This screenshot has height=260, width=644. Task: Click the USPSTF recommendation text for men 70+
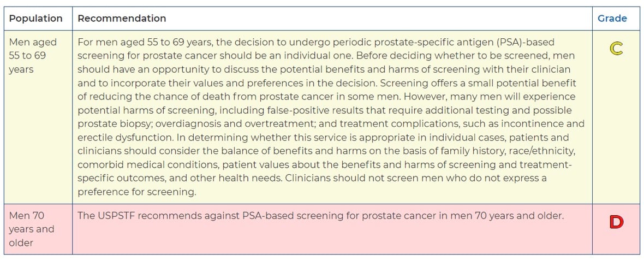click(320, 216)
